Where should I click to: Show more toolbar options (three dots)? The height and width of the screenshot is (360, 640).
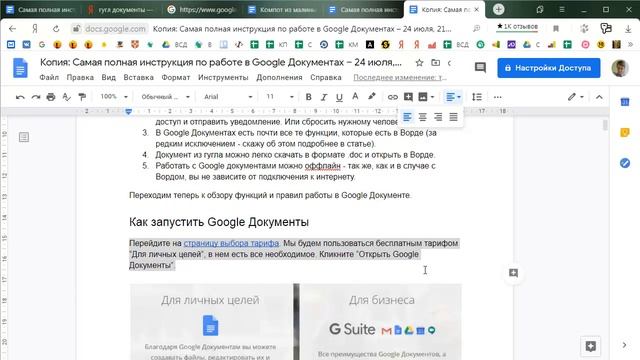[x=497, y=97]
